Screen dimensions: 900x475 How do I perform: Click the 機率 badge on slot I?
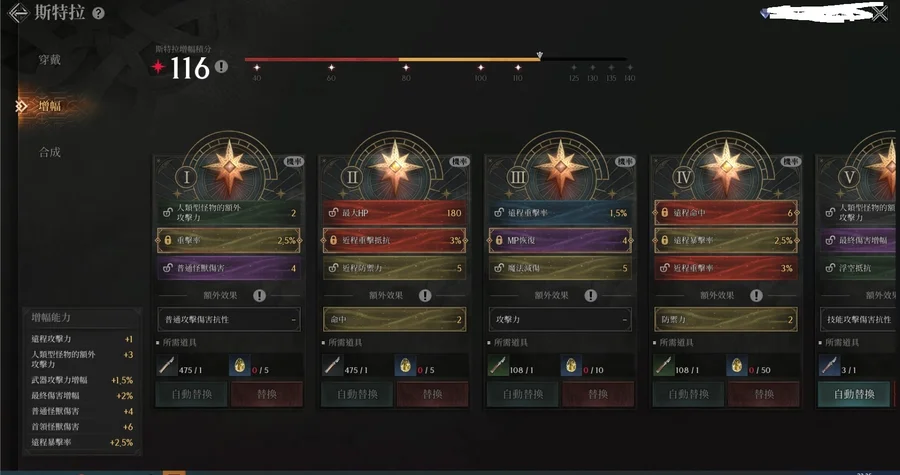coord(294,162)
